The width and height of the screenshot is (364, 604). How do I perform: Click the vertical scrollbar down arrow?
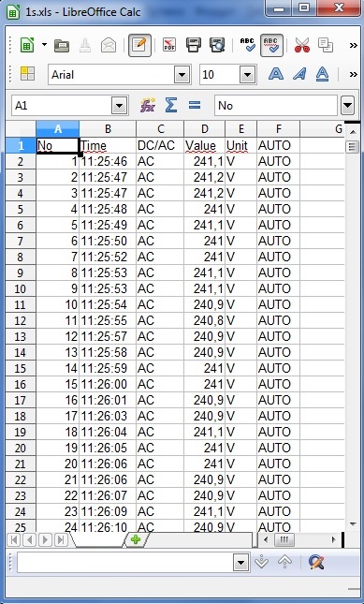coord(352,523)
